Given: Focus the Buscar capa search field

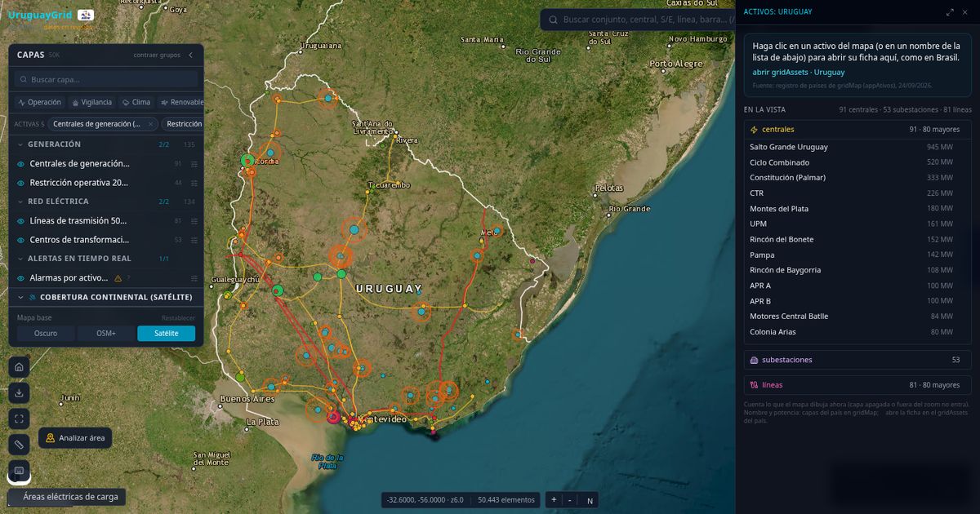Looking at the screenshot, I should tap(106, 79).
